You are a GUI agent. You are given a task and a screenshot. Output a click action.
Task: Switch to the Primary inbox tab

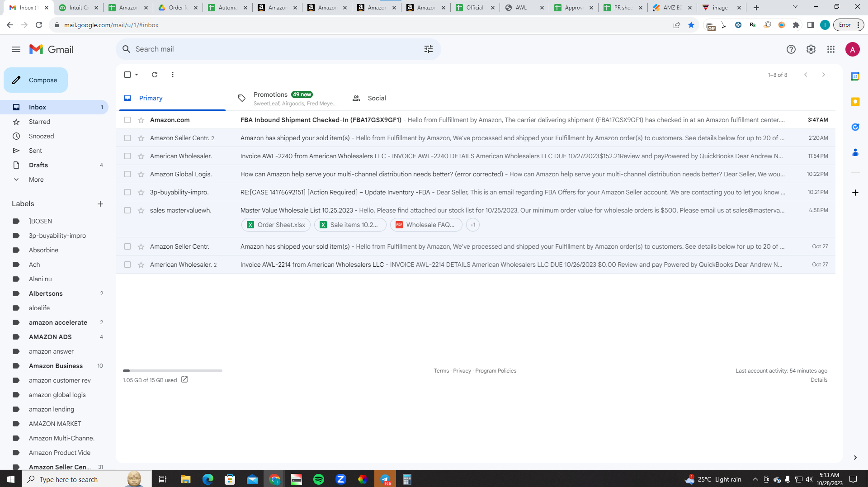click(172, 98)
